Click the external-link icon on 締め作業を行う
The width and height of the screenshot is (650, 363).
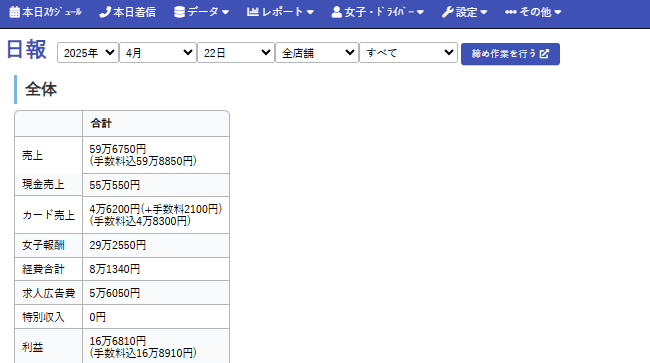pos(544,53)
